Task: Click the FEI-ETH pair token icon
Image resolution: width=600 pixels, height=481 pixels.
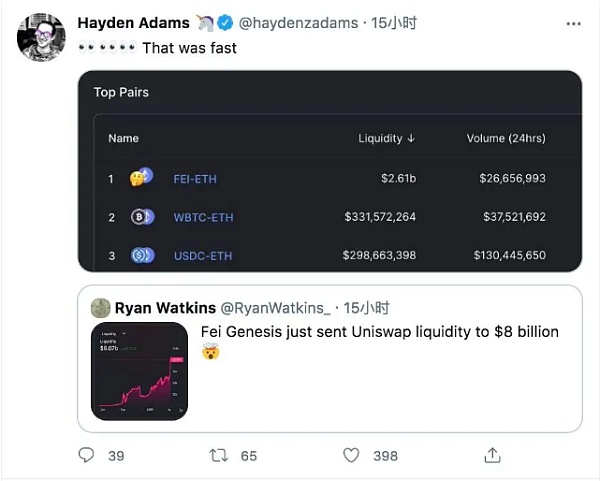Action: click(142, 179)
